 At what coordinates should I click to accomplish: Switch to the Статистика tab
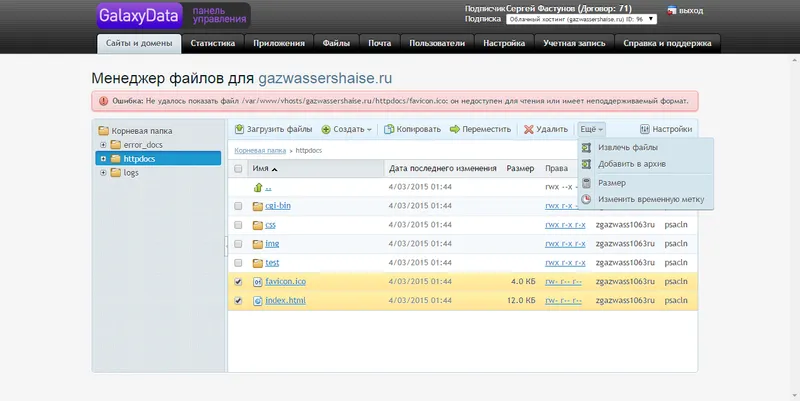[x=213, y=43]
